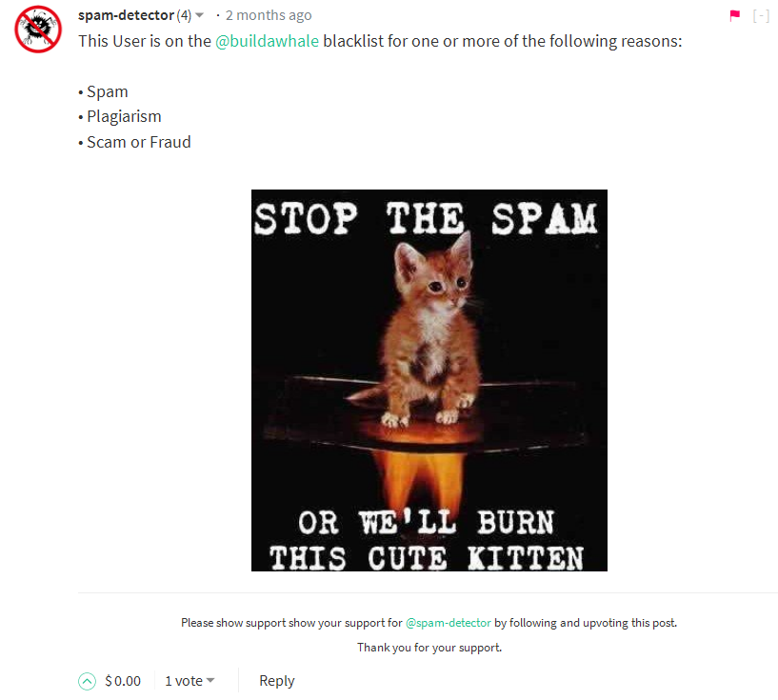
Task: Click the reputation score (4)
Action: 184,15
